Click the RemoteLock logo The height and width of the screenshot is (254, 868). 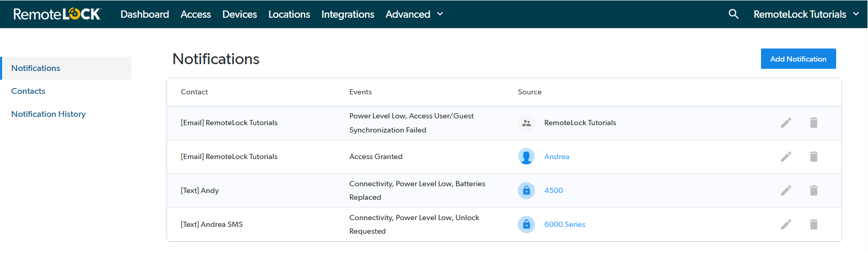[x=57, y=14]
